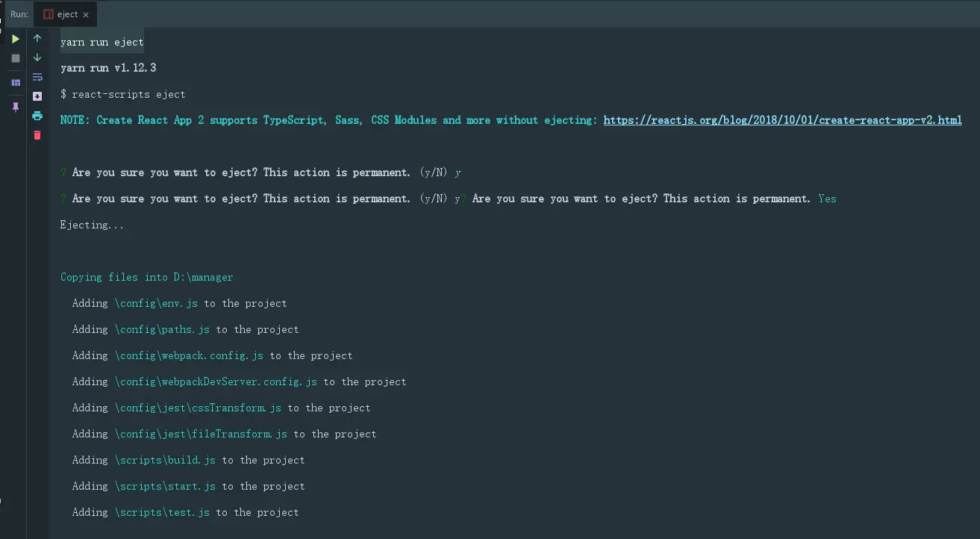Click the Restore Layout icon
The height and width of the screenshot is (539, 980).
[x=16, y=82]
